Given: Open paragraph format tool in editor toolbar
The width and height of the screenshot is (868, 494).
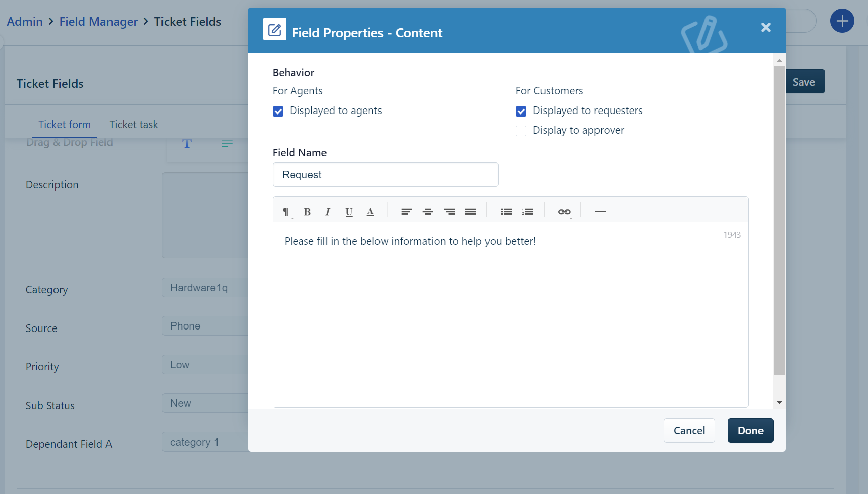Looking at the screenshot, I should (286, 212).
